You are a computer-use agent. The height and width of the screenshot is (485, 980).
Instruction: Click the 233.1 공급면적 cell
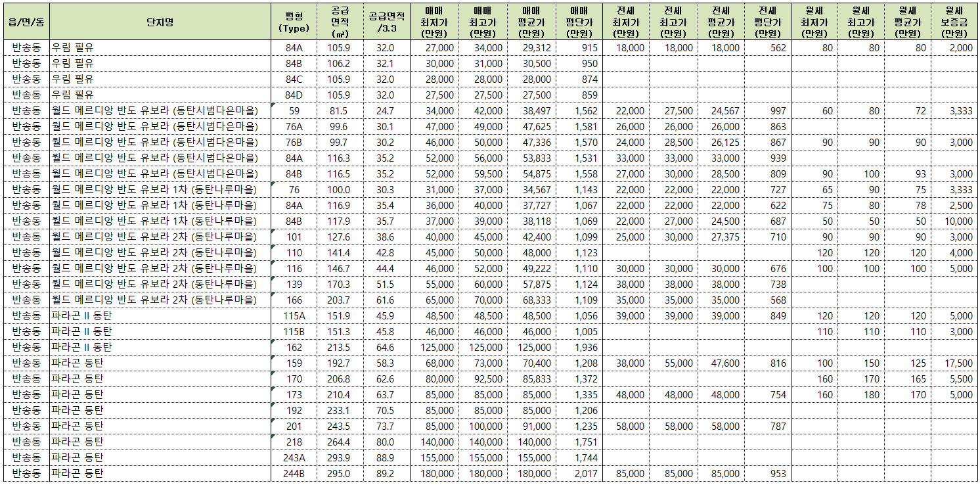pyautogui.click(x=340, y=411)
